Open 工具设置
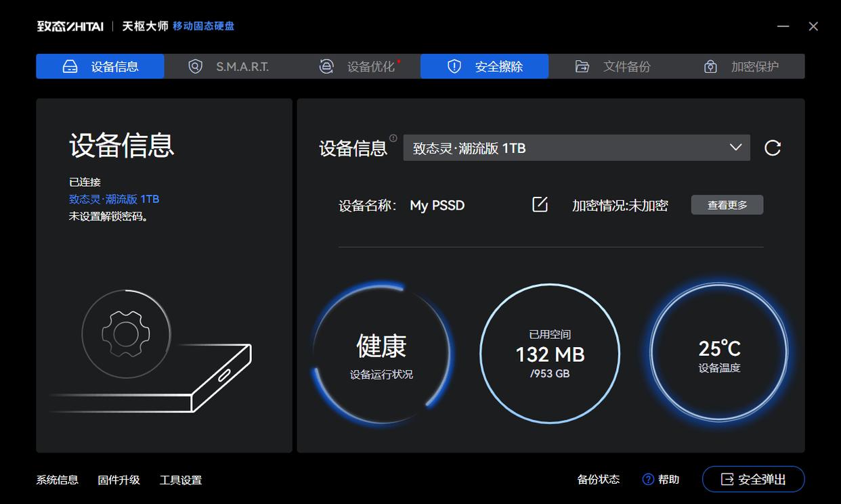This screenshot has height=504, width=841. coord(181,480)
